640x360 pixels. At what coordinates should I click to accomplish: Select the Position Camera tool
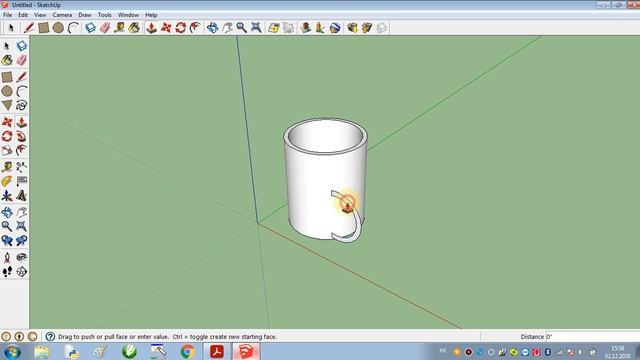tap(7, 257)
